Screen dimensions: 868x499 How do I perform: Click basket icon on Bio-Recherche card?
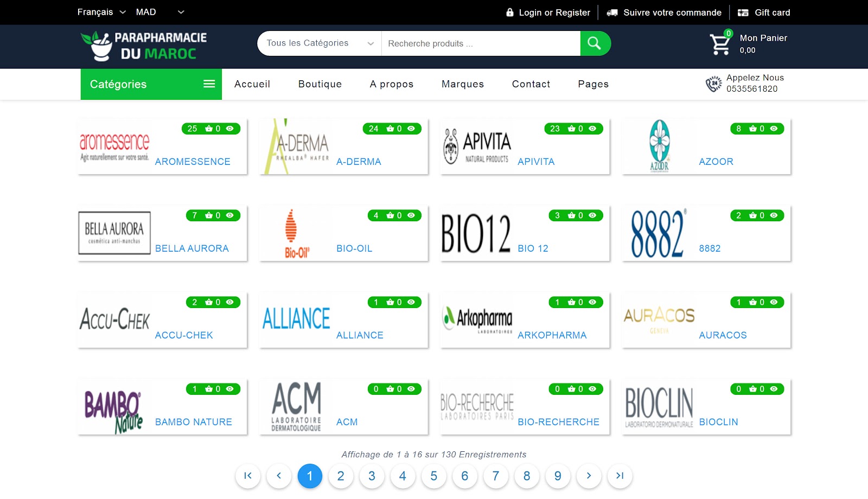pos(571,389)
